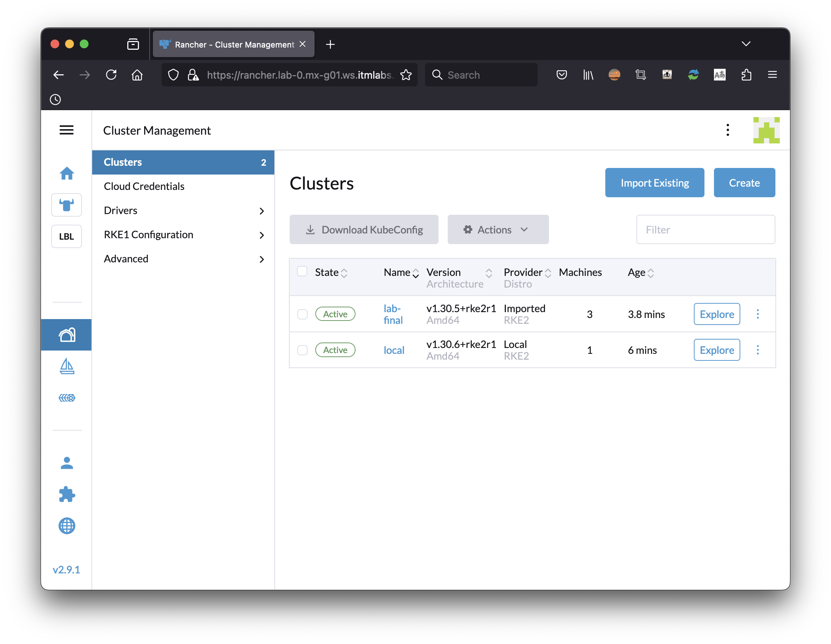Image resolution: width=831 pixels, height=644 pixels.
Task: Open Firefox tracking protection shield
Action: pyautogui.click(x=173, y=75)
